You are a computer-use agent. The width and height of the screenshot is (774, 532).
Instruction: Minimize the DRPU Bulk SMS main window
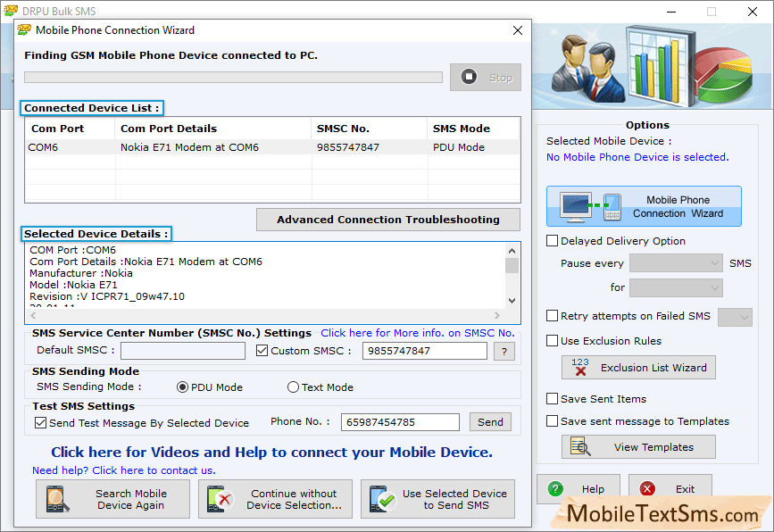(x=671, y=12)
